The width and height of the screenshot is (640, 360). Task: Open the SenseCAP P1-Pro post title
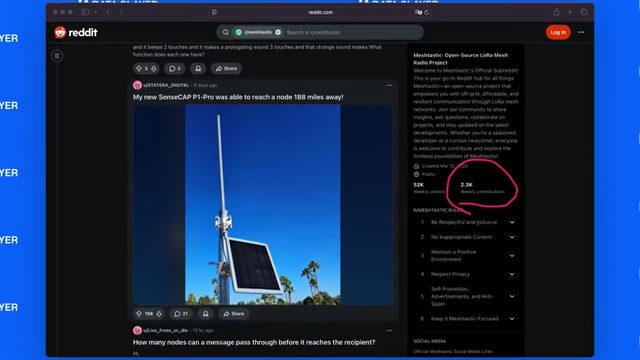point(238,97)
